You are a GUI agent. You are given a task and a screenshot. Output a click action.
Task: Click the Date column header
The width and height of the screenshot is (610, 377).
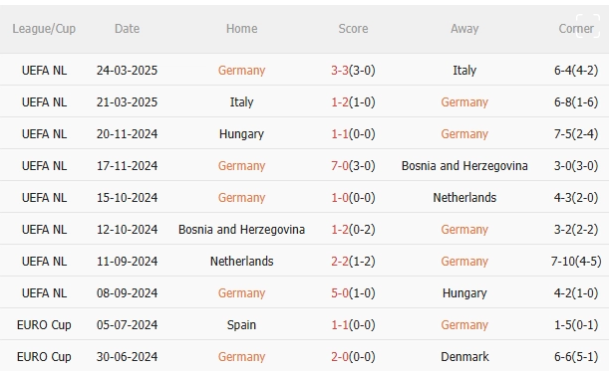(x=127, y=29)
